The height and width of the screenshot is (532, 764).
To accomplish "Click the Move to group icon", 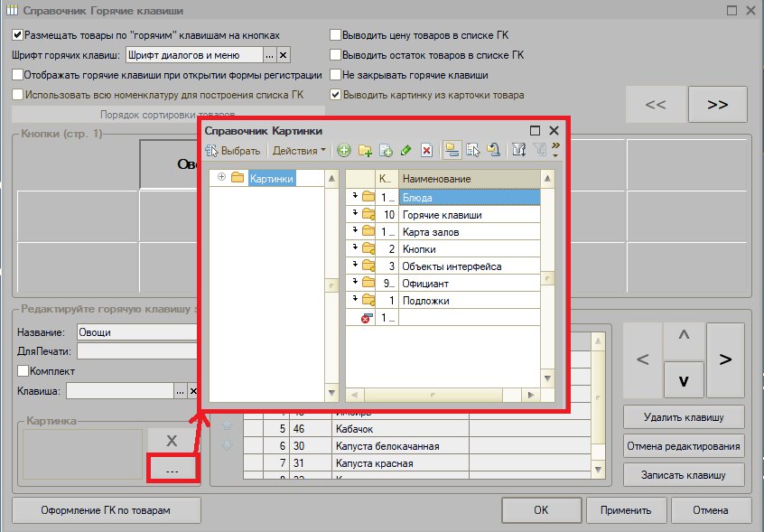I will click(x=494, y=151).
